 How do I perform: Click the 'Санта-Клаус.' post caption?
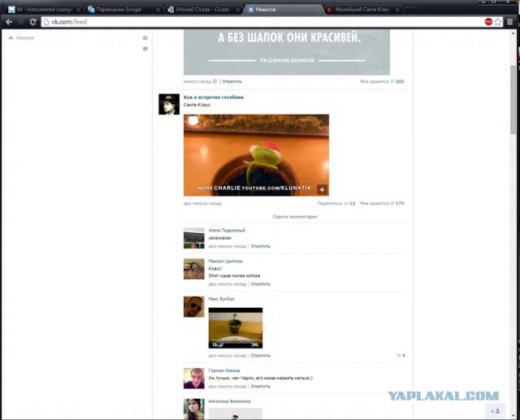tap(197, 105)
